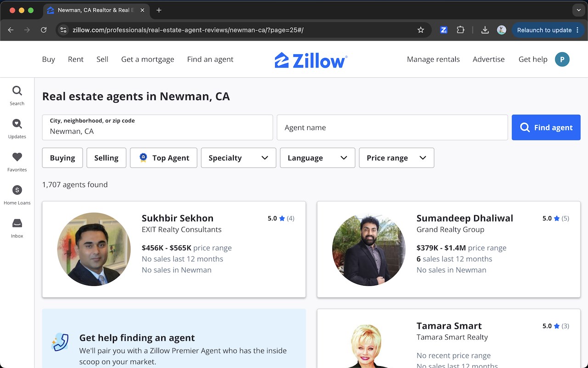Click the phone icon in the help banner
588x368 pixels.
60,343
